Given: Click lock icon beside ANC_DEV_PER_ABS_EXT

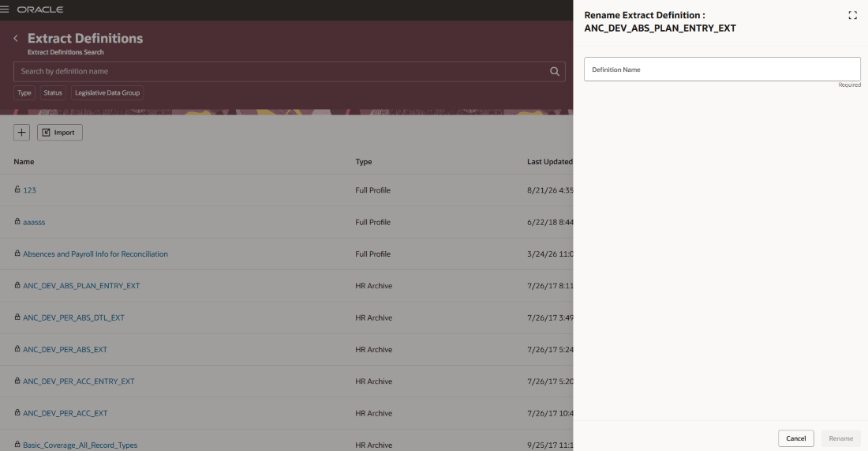Looking at the screenshot, I should (17, 349).
